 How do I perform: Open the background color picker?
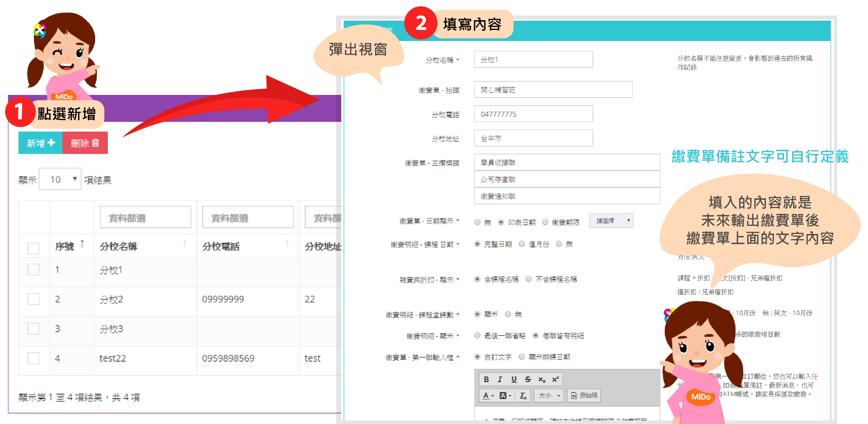[505, 395]
